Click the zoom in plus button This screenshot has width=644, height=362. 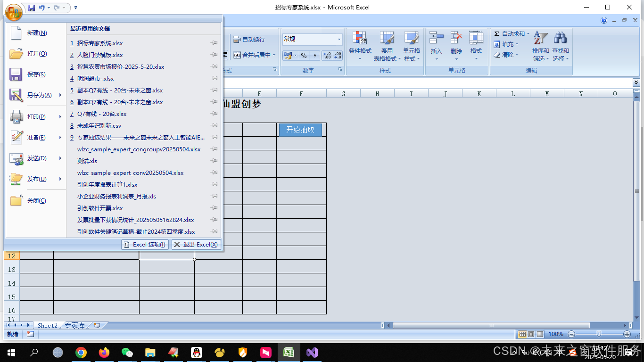click(x=627, y=334)
